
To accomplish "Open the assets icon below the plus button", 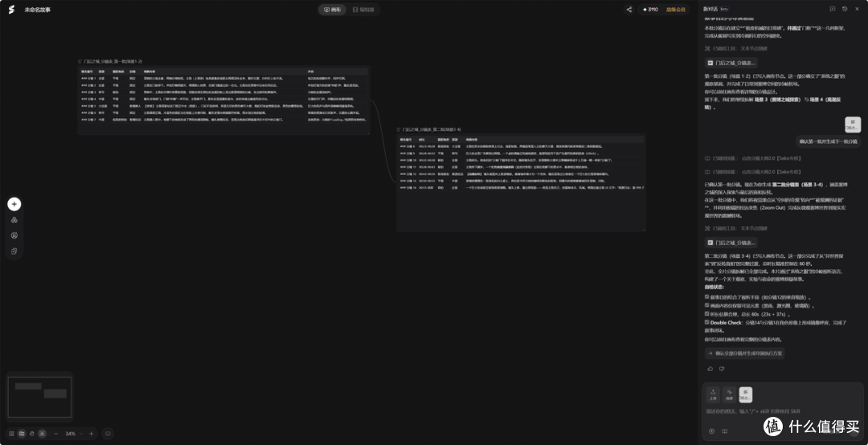I will (14, 220).
